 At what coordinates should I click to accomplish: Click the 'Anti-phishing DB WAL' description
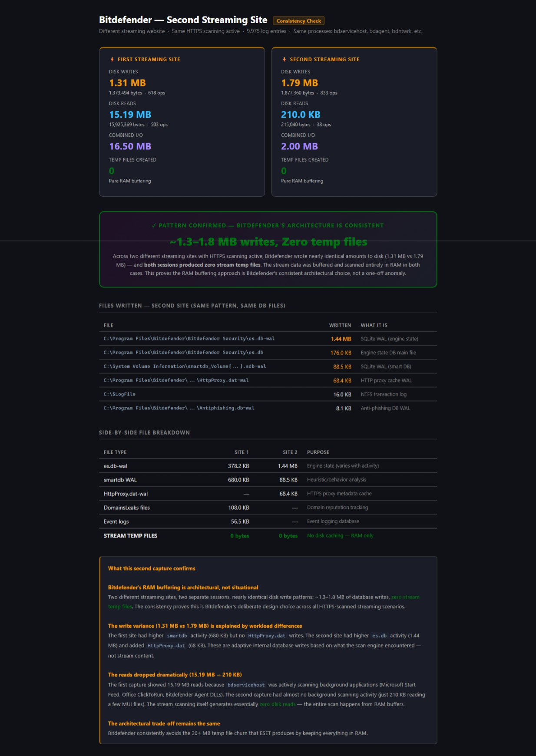click(385, 408)
